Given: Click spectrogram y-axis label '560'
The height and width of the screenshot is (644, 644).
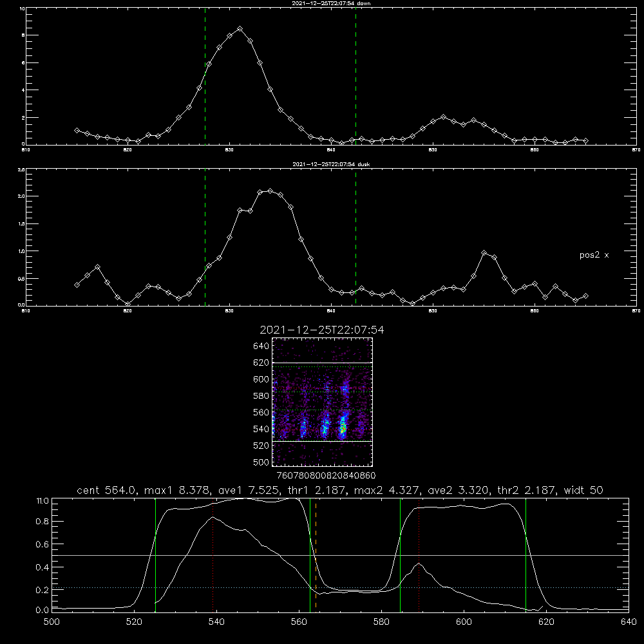Looking at the screenshot, I should click(261, 412).
